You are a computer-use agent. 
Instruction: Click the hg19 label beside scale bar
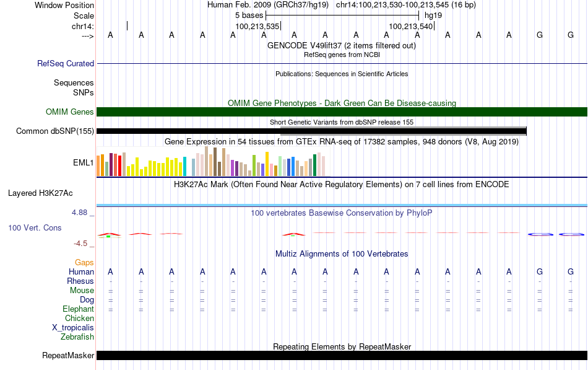(x=433, y=15)
